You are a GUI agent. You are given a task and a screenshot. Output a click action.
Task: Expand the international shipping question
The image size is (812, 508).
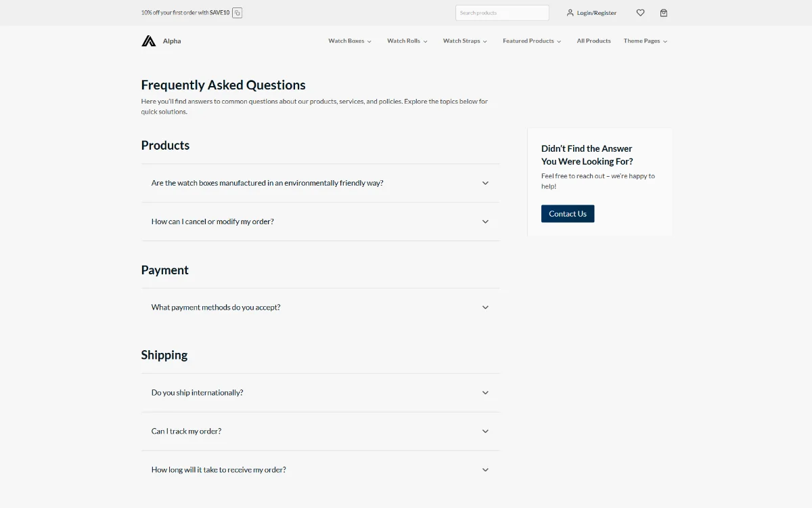pos(197,393)
